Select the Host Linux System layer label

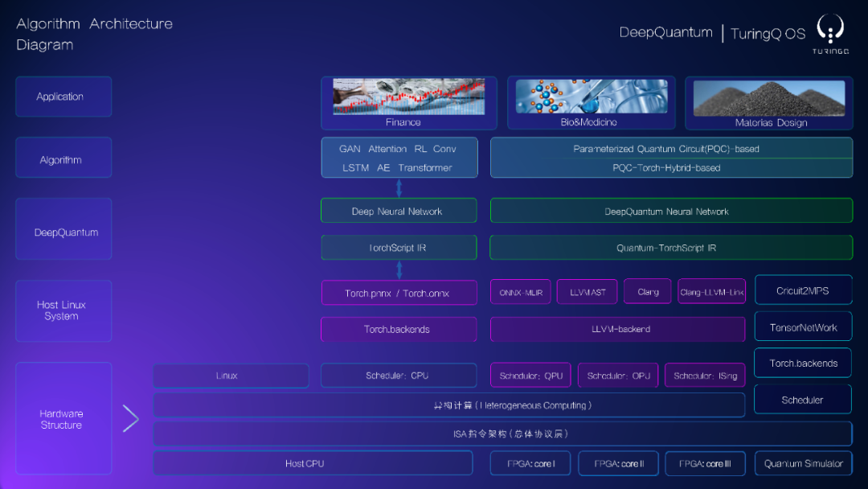pyautogui.click(x=63, y=310)
